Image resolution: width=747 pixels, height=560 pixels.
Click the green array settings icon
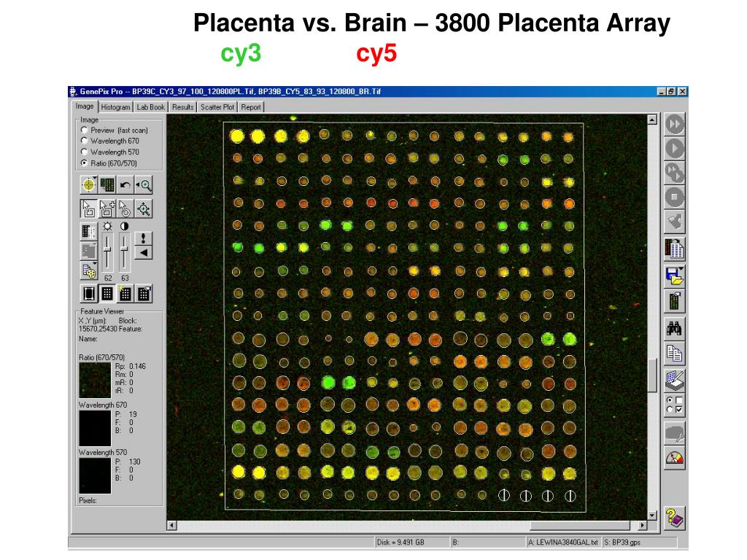(x=675, y=301)
